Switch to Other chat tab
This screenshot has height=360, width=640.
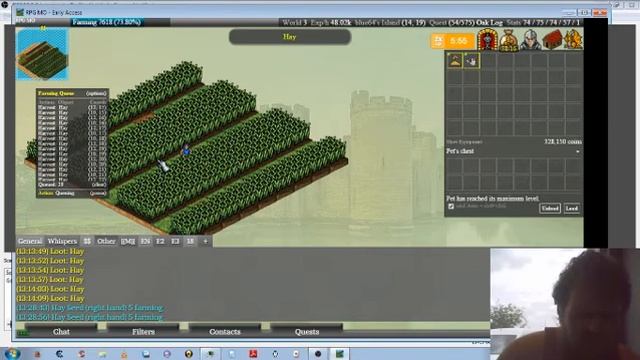coord(106,241)
